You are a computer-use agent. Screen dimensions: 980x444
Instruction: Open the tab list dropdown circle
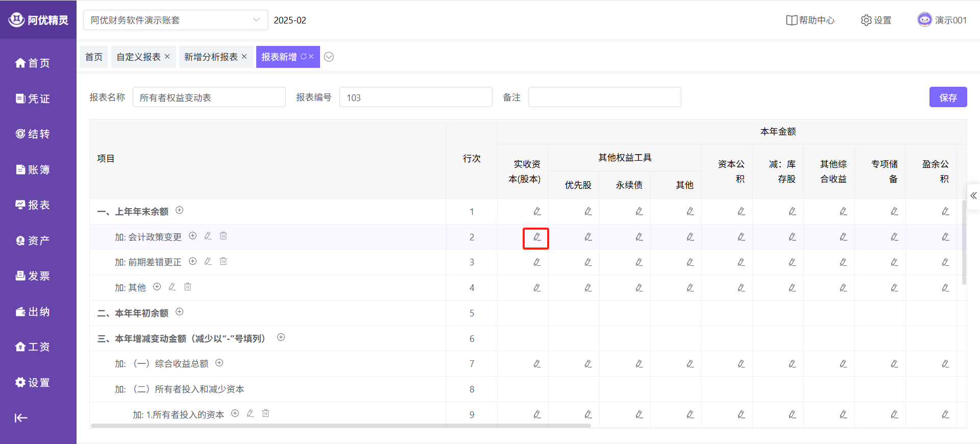329,57
